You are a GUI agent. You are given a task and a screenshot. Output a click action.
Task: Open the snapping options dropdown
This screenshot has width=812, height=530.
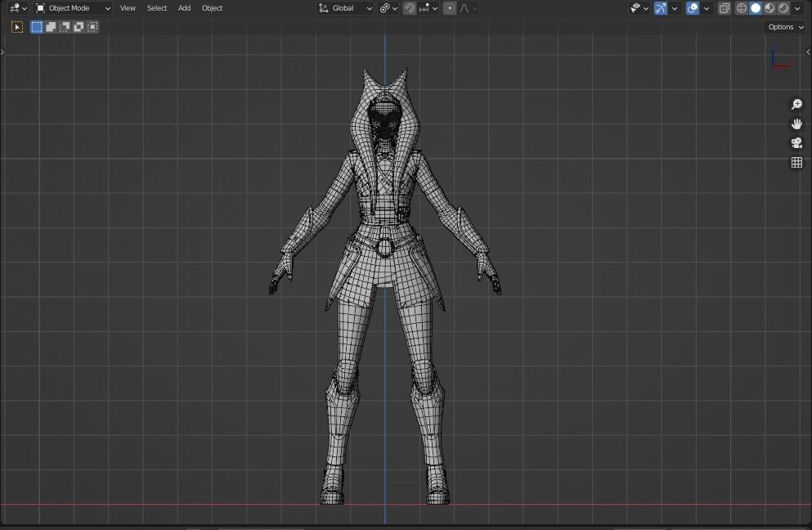(x=428, y=8)
